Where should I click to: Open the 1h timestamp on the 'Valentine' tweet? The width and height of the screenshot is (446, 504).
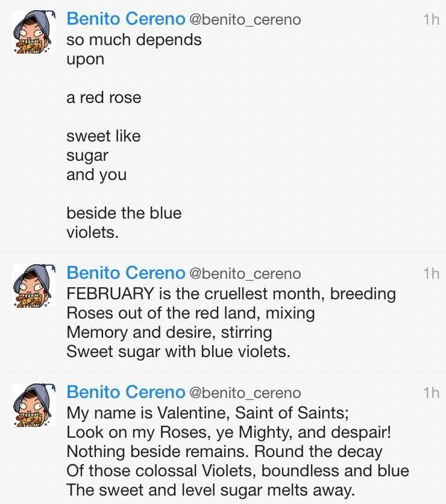click(431, 393)
